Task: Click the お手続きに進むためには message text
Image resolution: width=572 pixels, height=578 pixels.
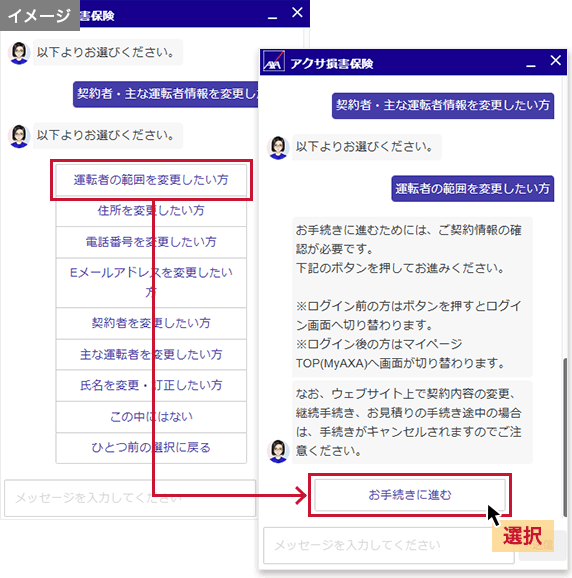Action: pyautogui.click(x=412, y=296)
